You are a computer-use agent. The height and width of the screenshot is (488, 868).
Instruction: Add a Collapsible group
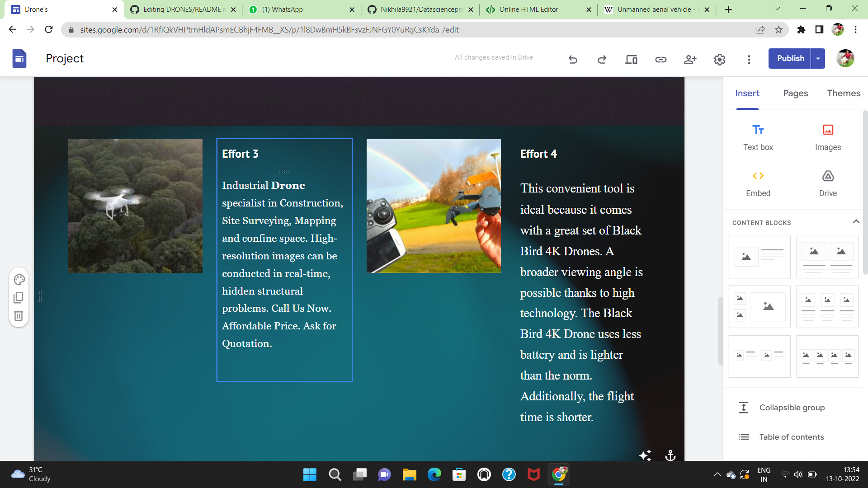click(792, 408)
